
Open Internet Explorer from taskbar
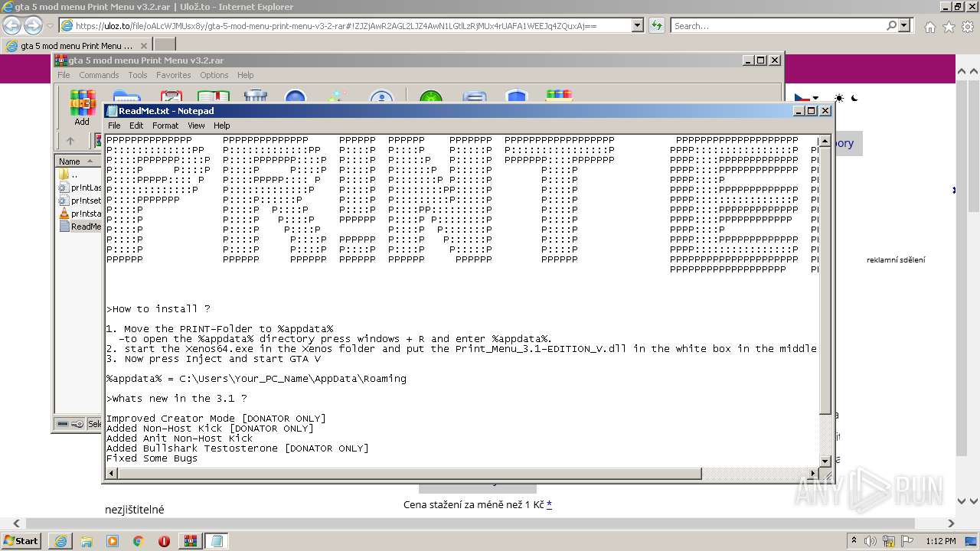[60, 541]
